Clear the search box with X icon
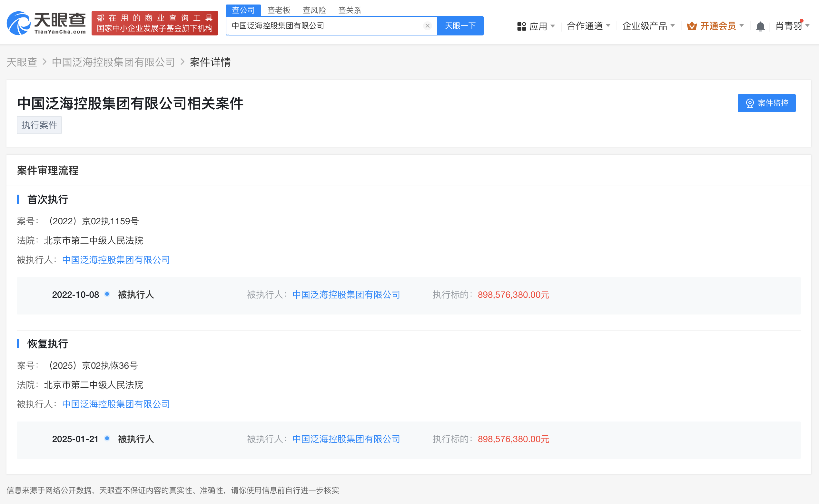The width and height of the screenshot is (819, 504). (x=427, y=26)
